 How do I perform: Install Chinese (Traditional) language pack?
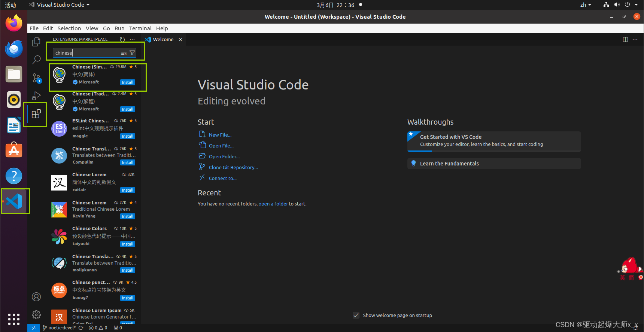click(x=128, y=109)
